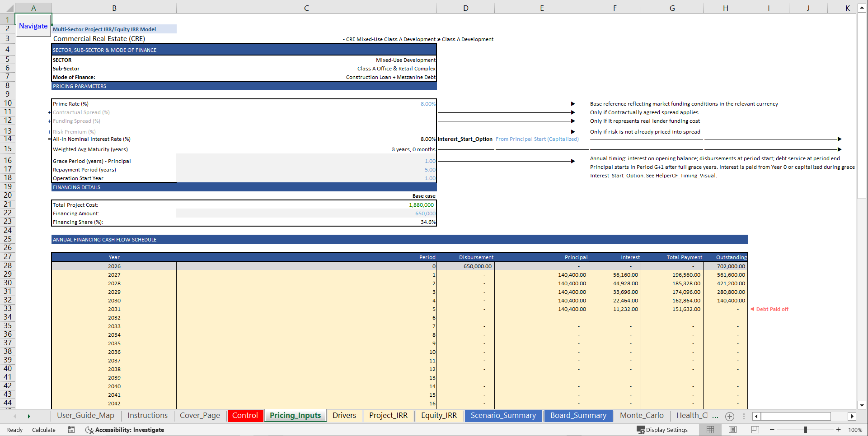Select column E header
Image resolution: width=868 pixels, height=436 pixels.
pos(542,8)
